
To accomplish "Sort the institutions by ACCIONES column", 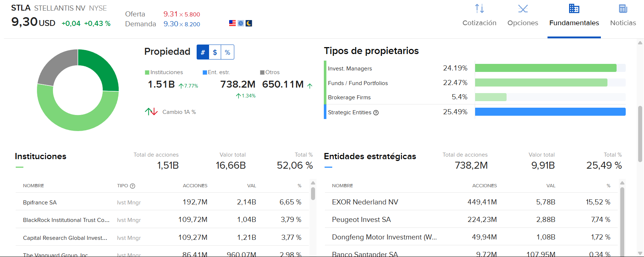I will coord(195,186).
